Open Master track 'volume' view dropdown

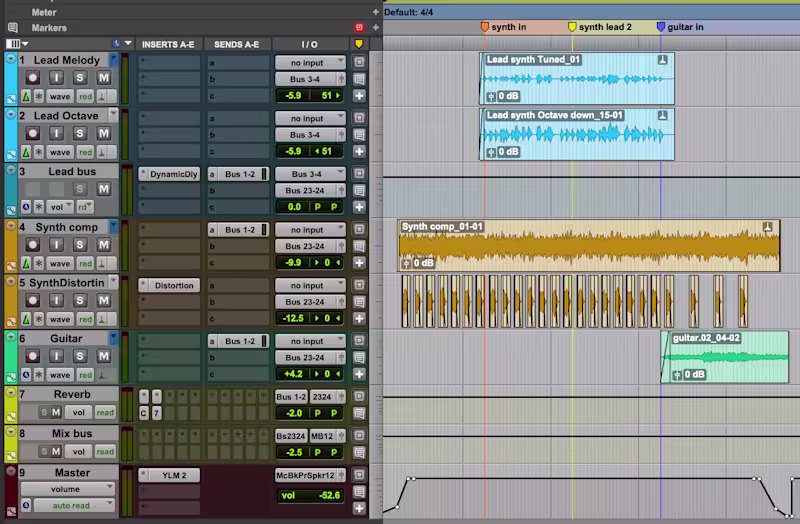[67, 489]
